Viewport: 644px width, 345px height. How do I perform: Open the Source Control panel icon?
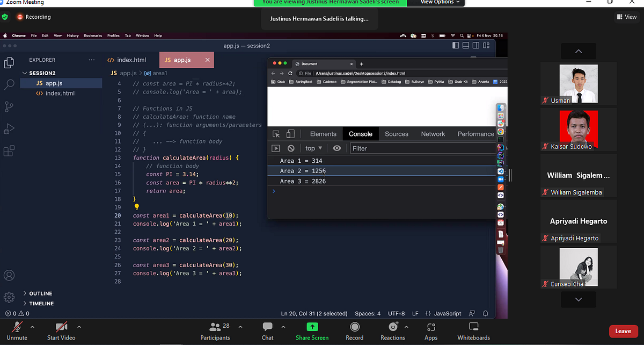(9, 106)
